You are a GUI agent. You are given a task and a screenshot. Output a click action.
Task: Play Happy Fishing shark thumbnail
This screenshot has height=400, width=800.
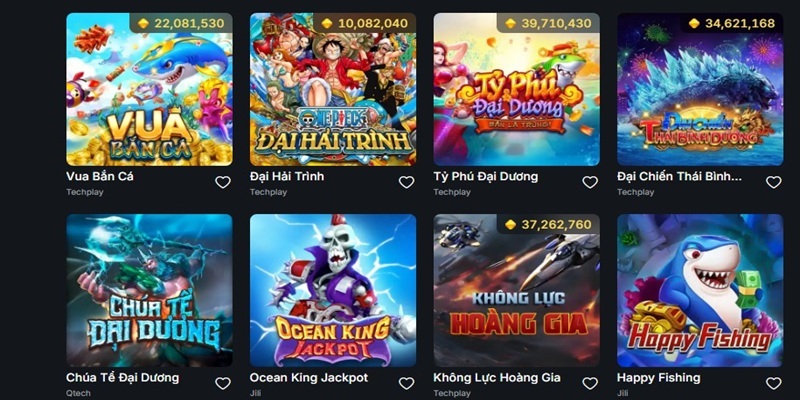[701, 290]
